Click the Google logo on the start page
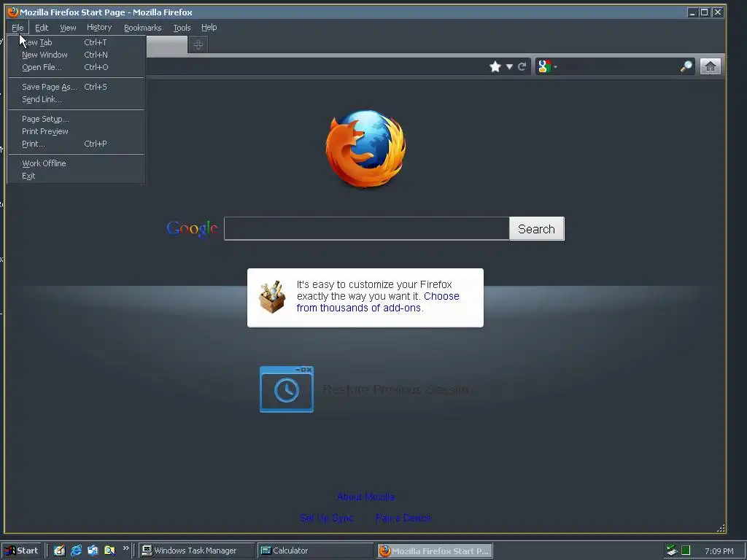The height and width of the screenshot is (560, 747). point(192,228)
